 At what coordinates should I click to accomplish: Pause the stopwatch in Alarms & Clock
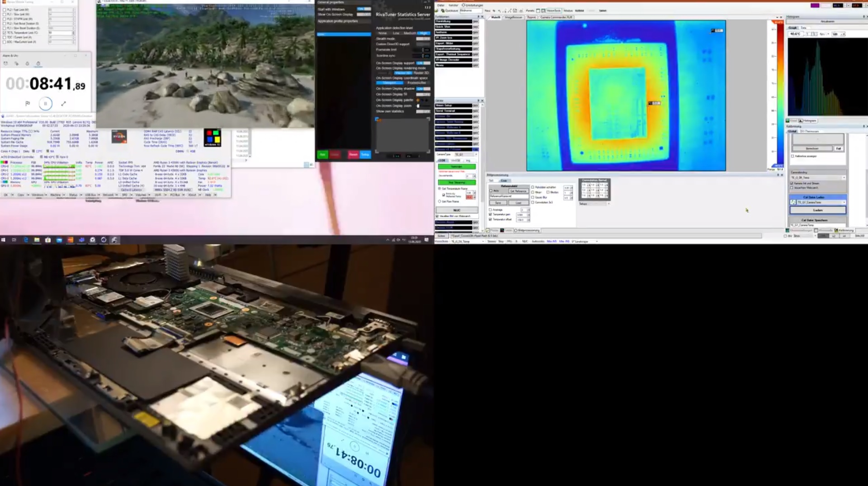(x=45, y=104)
